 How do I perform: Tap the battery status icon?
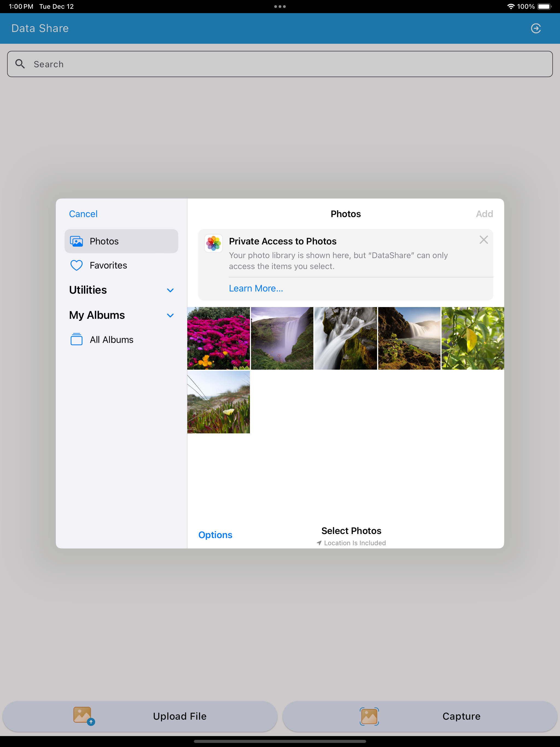coord(544,6)
